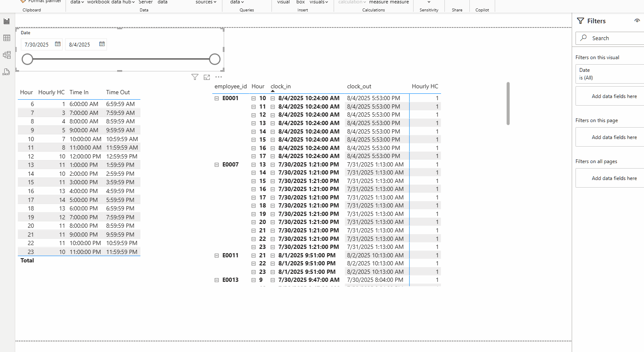The width and height of the screenshot is (644, 352).
Task: Switch to Report view in the left sidebar
Action: 7,21
